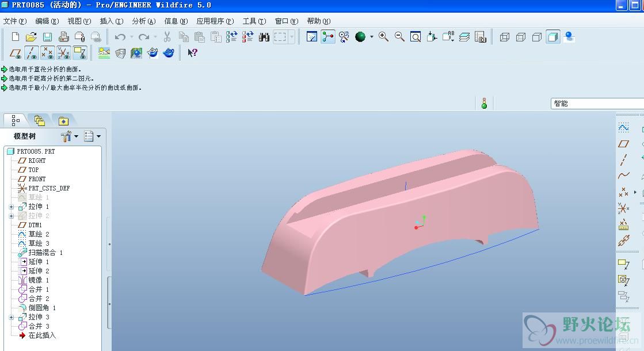
Task: Open the 工具 menu
Action: pyautogui.click(x=254, y=21)
